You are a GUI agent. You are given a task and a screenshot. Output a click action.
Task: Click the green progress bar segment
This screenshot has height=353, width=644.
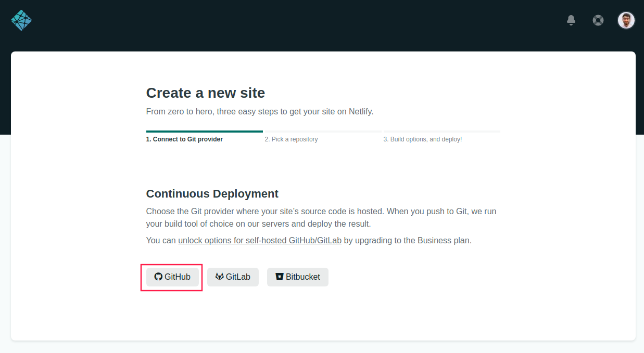point(204,132)
